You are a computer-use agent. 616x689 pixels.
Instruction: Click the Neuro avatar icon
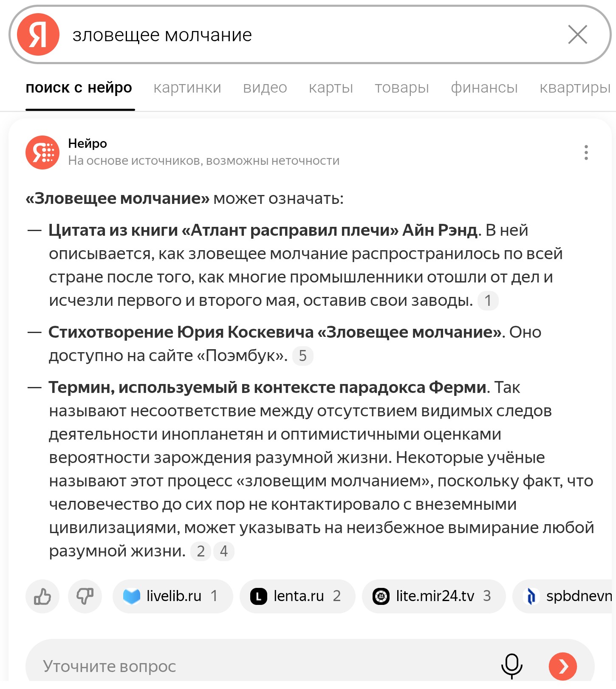(x=42, y=152)
